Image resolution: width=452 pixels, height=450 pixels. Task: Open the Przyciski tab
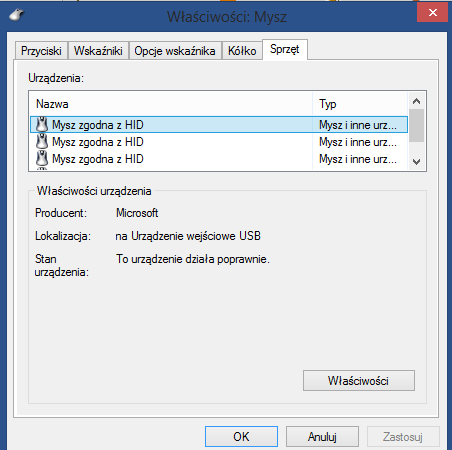41,51
